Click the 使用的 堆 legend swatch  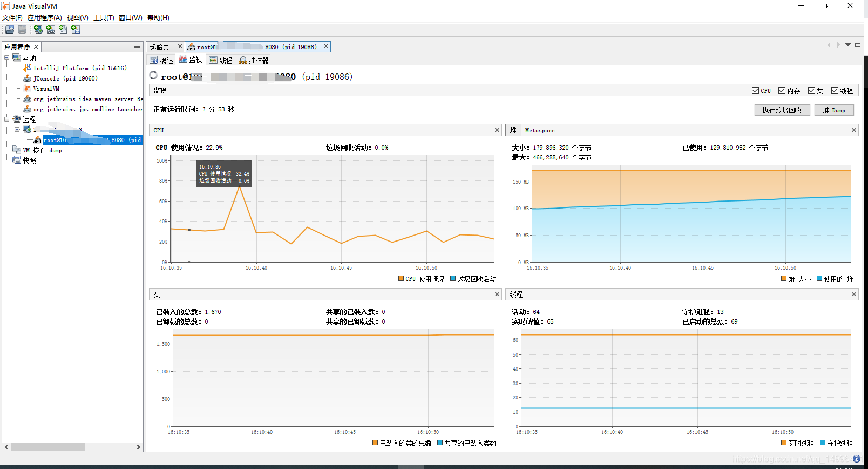click(x=819, y=279)
